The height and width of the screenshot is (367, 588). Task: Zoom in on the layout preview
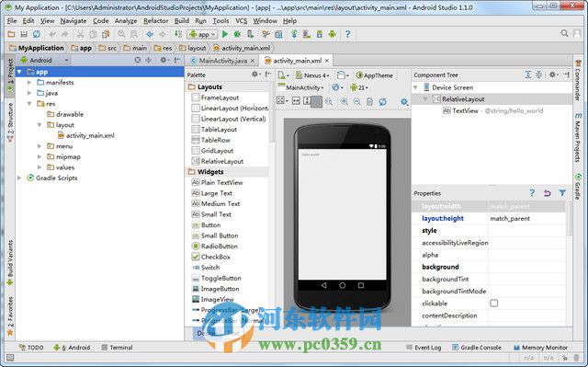coord(344,101)
